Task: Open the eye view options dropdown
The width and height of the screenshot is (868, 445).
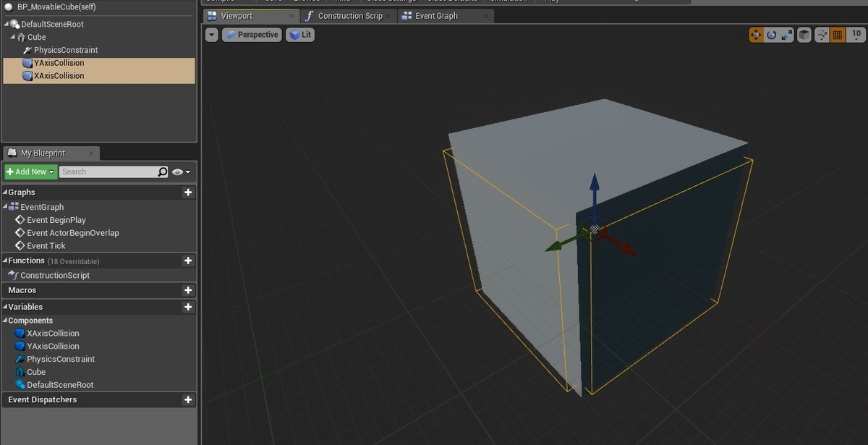Action: click(x=182, y=171)
